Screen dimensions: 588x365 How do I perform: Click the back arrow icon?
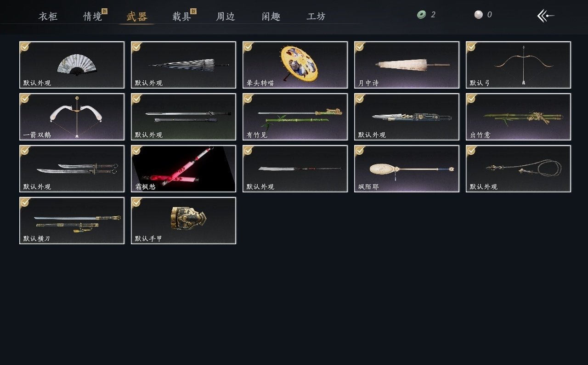pos(546,16)
